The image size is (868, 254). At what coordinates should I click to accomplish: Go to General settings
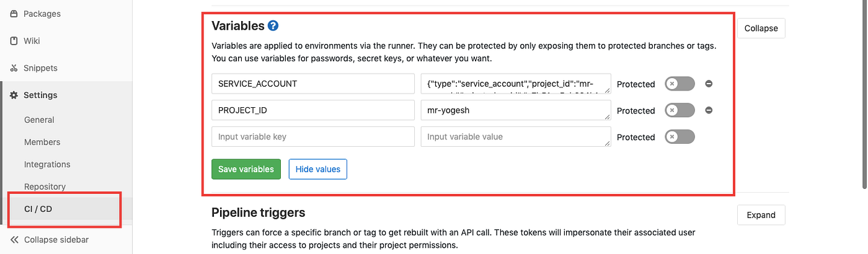[39, 120]
